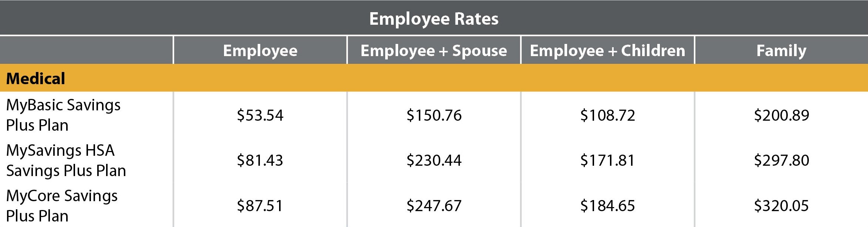Click the Employee Rates table title
Image resolution: width=868 pixels, height=227 pixels.
[x=434, y=18]
